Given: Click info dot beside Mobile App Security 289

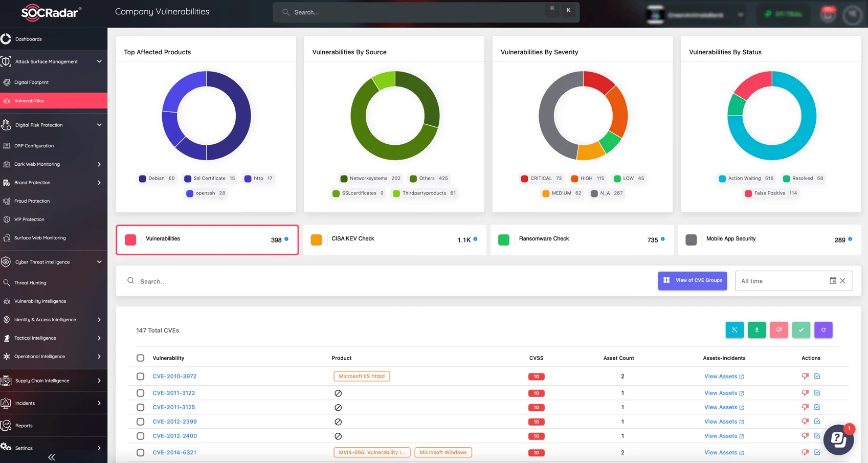Looking at the screenshot, I should tap(850, 239).
